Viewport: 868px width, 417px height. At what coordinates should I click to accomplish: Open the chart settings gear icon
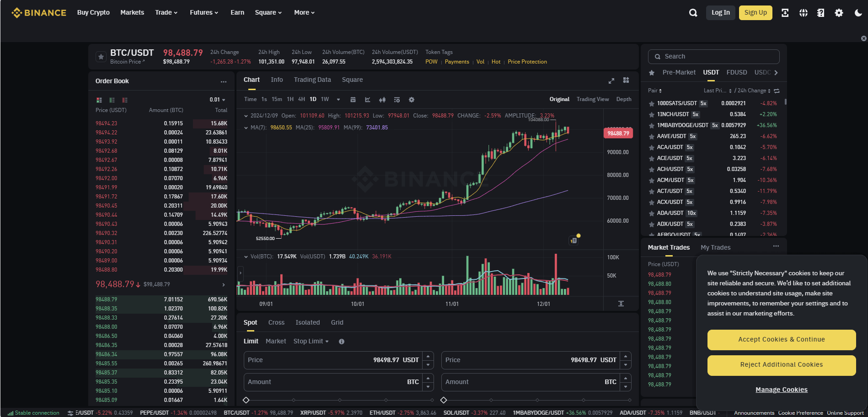click(x=412, y=100)
